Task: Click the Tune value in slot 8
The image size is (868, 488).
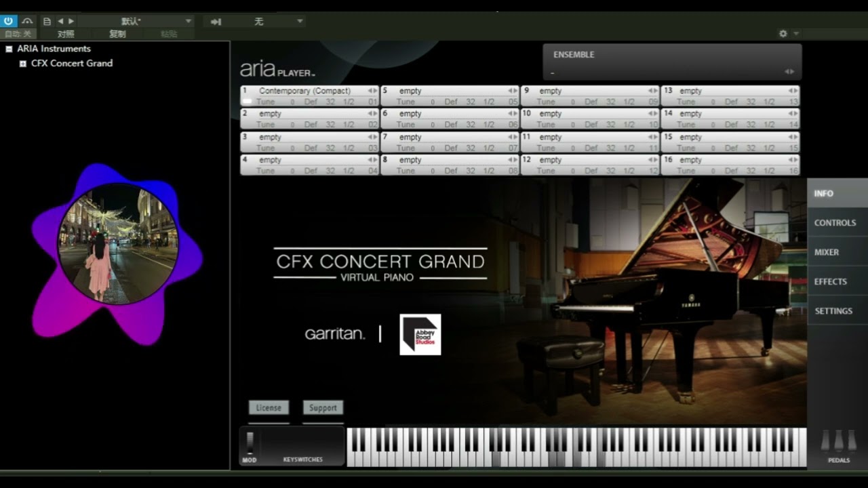Action: point(433,171)
